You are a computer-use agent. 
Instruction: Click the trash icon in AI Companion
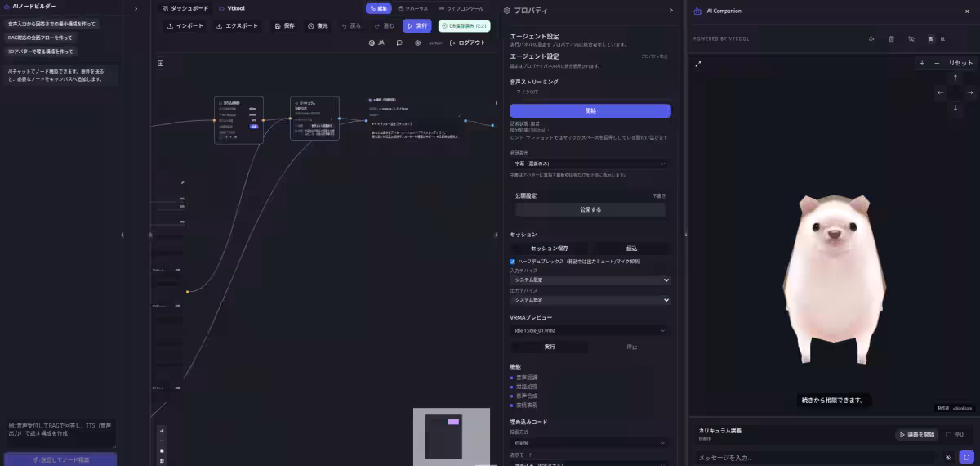[891, 38]
